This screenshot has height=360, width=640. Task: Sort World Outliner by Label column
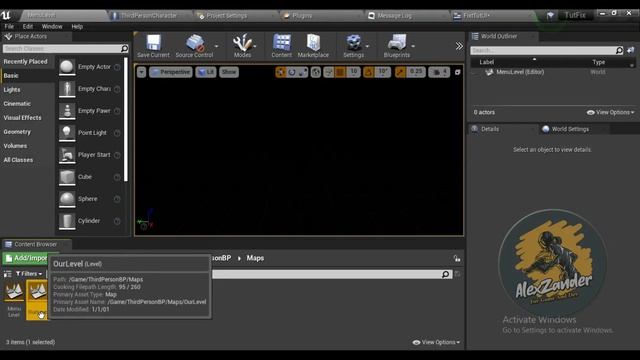[487, 62]
